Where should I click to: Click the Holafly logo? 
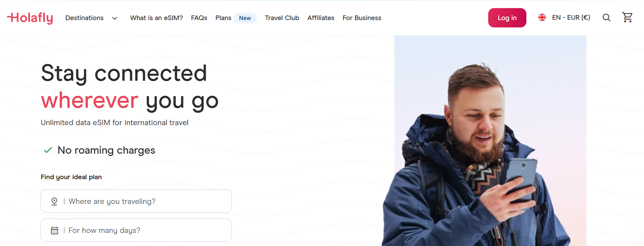pyautogui.click(x=30, y=18)
